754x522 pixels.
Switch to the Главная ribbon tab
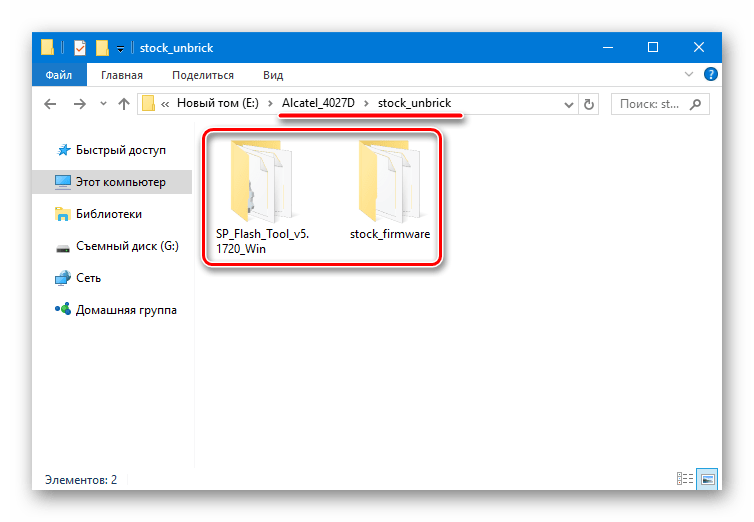(122, 75)
